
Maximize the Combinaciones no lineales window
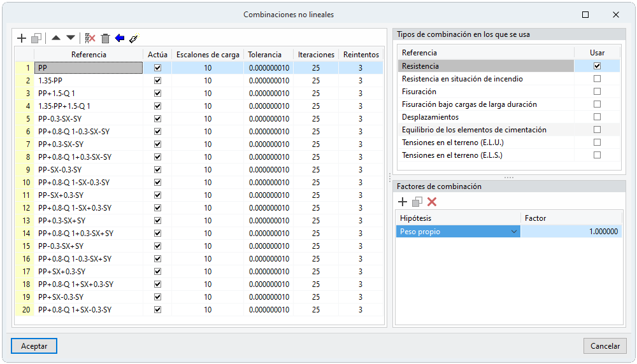click(x=585, y=15)
